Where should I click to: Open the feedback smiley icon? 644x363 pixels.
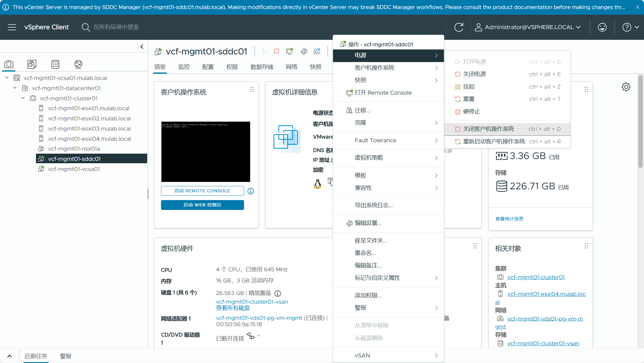coord(602,27)
